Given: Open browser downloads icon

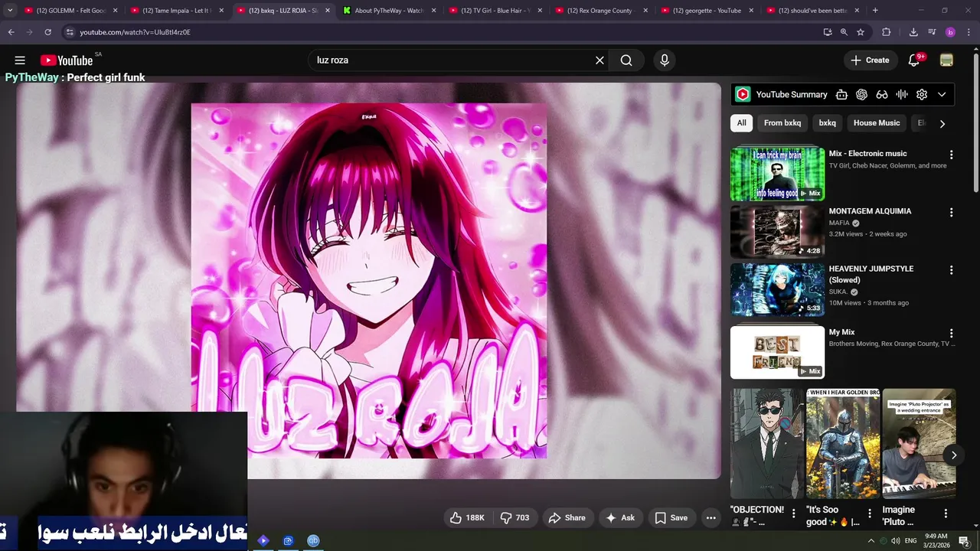Looking at the screenshot, I should (913, 32).
